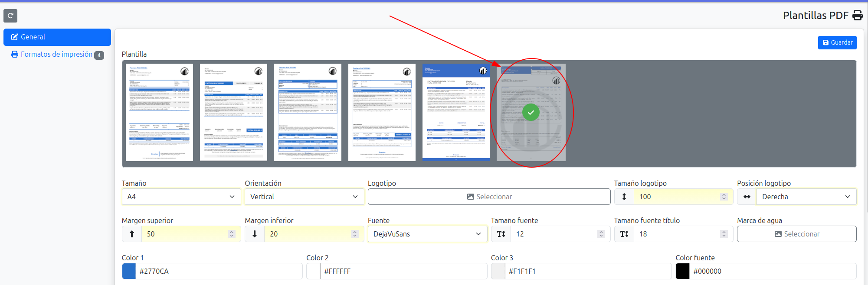Pick the fifth template with blue header
Screen dimensions: 868x285
tap(456, 113)
